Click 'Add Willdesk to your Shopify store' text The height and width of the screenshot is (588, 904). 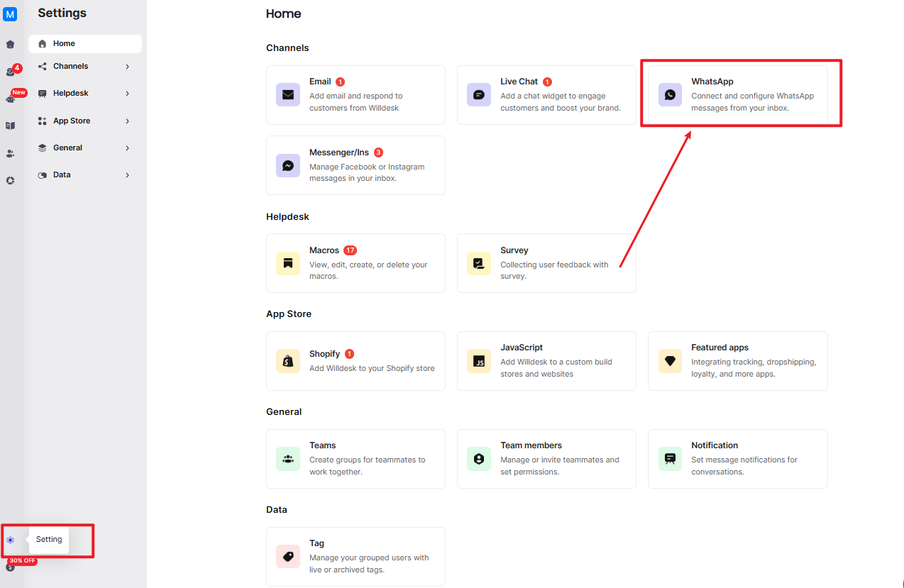pyautogui.click(x=372, y=368)
